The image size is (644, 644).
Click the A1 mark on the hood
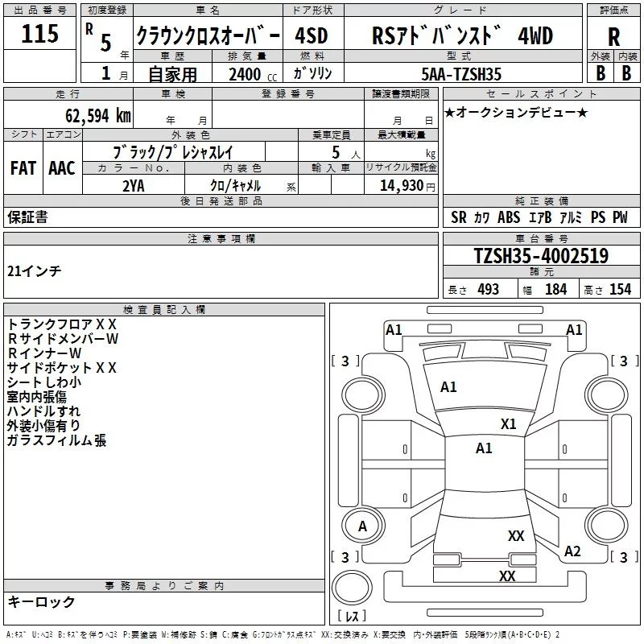tap(448, 387)
